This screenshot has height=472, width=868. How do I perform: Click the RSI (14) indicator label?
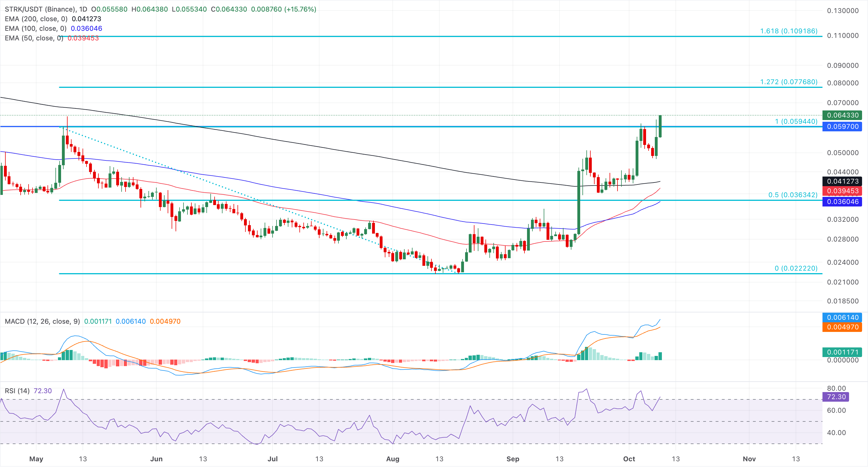(17, 391)
